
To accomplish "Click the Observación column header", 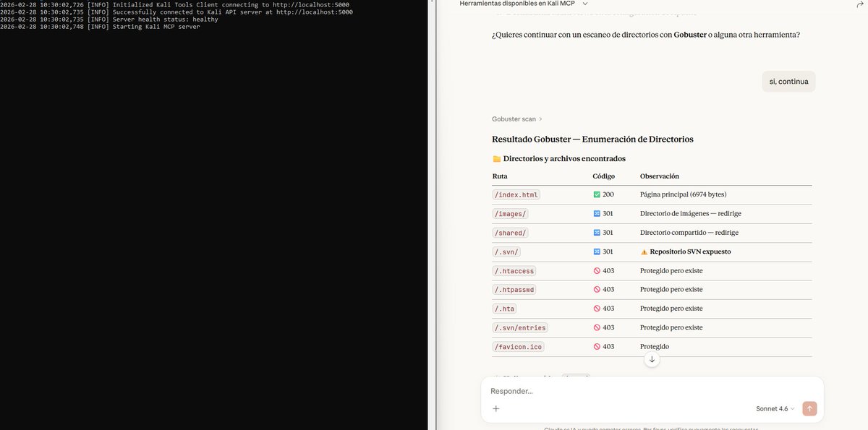I will (x=660, y=176).
